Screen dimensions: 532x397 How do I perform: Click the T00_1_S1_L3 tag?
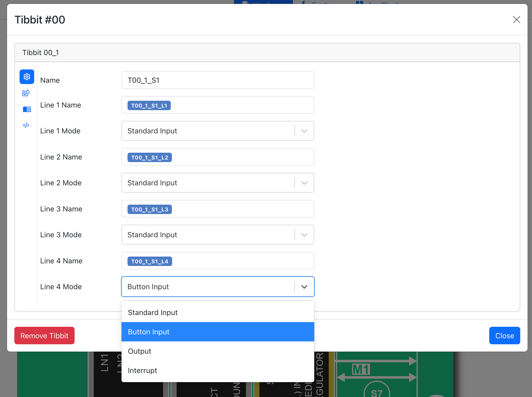click(149, 209)
